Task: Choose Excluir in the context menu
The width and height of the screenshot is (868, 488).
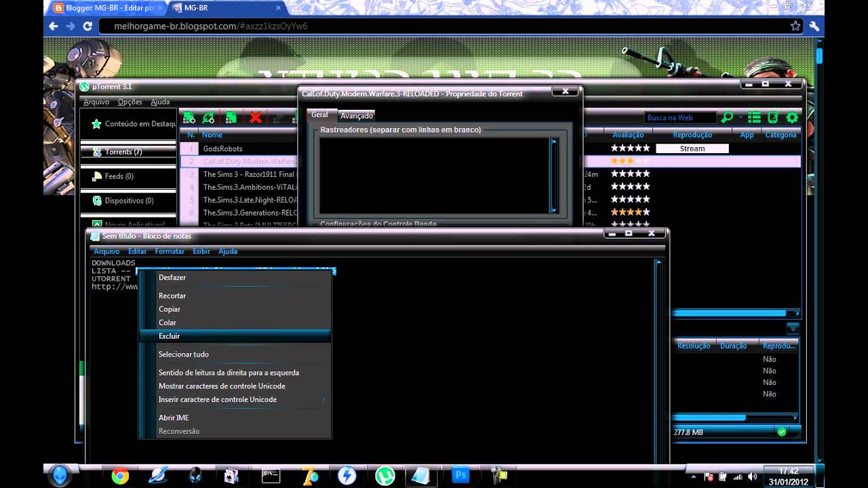Action: pyautogui.click(x=235, y=336)
